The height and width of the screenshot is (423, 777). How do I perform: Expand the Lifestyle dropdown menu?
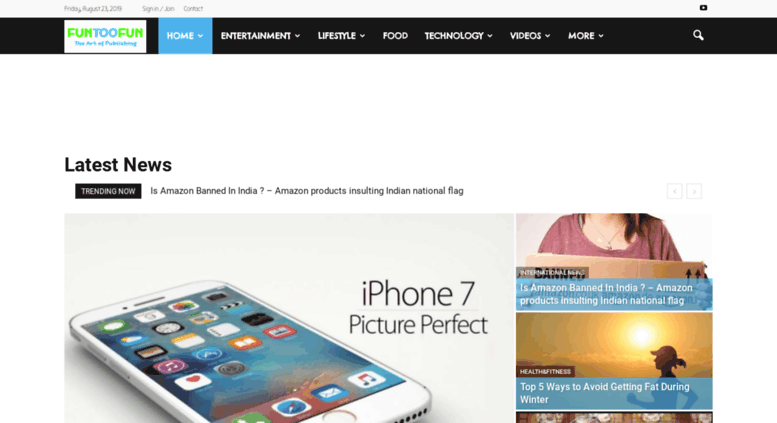click(x=341, y=36)
